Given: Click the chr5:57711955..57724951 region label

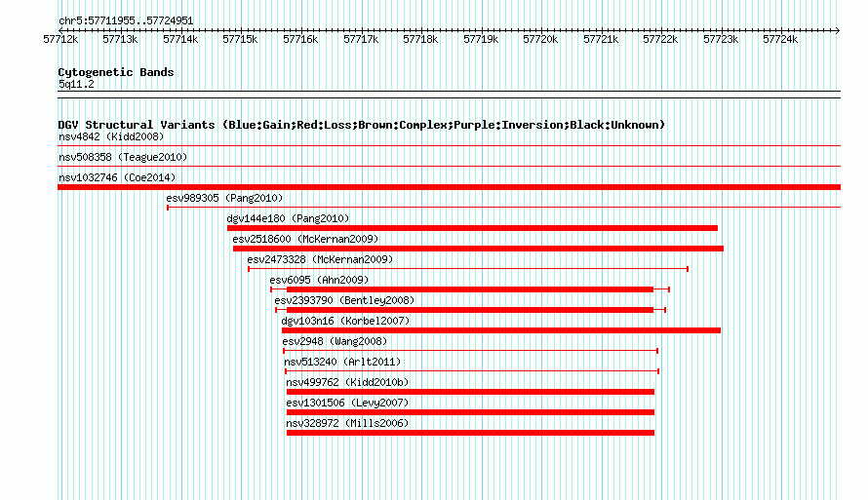Looking at the screenshot, I should click(126, 21).
